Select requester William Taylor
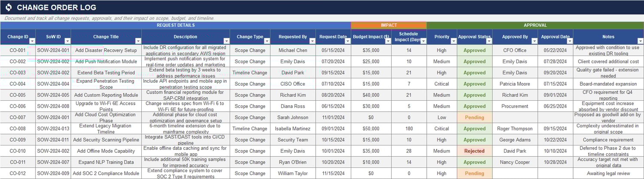 pos(293,173)
